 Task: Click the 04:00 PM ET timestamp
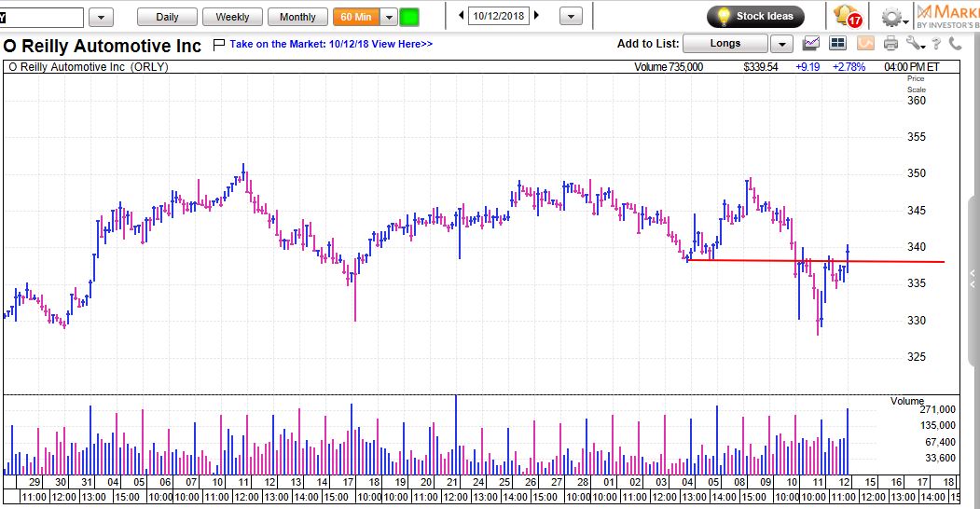click(x=911, y=67)
